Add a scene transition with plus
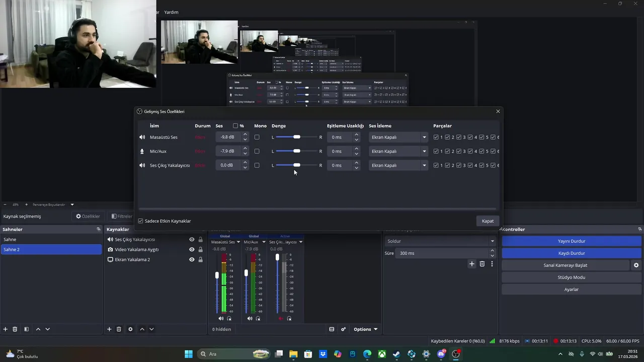Screen dimensions: 644x362 tap(472, 264)
